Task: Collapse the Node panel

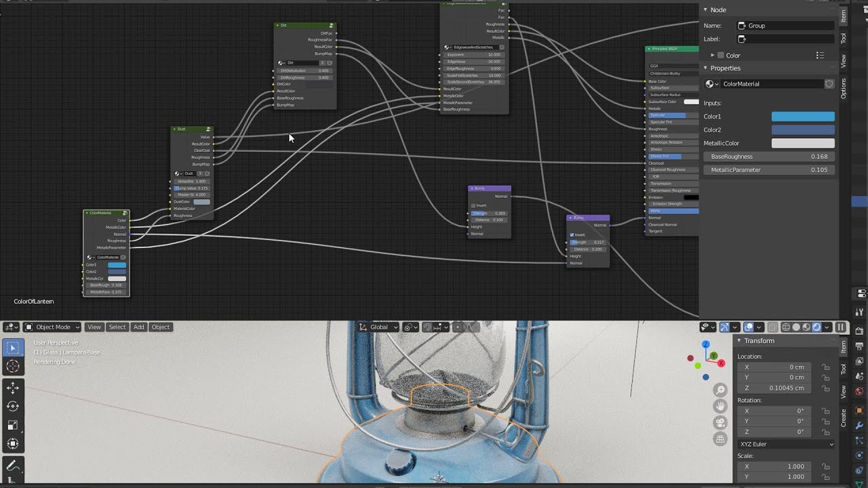Action: [x=705, y=9]
